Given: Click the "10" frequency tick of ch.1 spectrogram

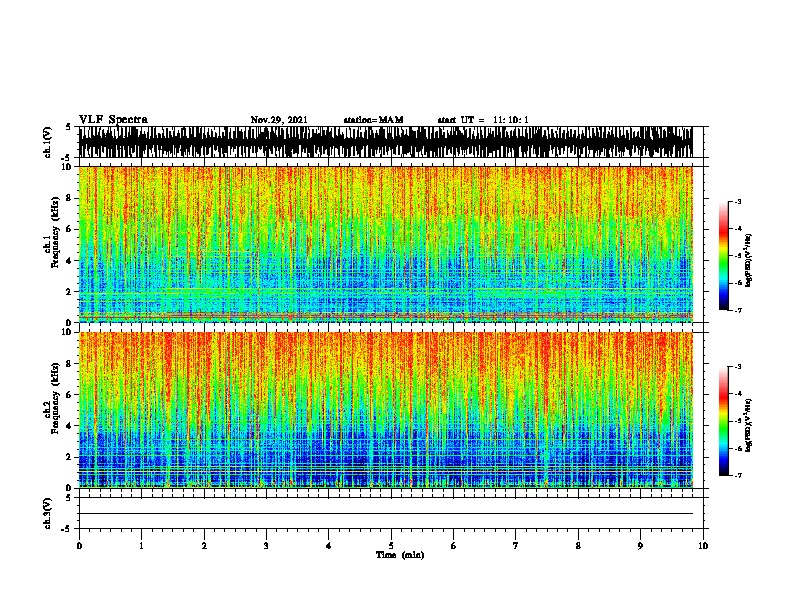Looking at the screenshot, I should click(x=68, y=167).
